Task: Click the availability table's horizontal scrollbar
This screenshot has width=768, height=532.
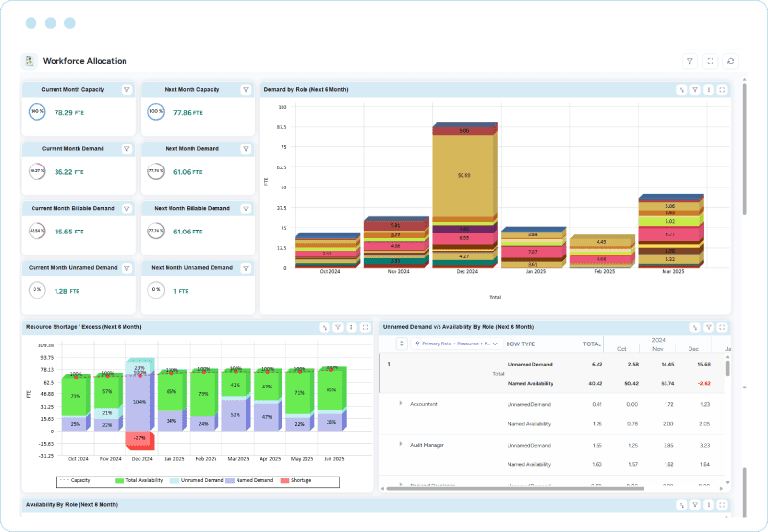Action: click(x=514, y=488)
